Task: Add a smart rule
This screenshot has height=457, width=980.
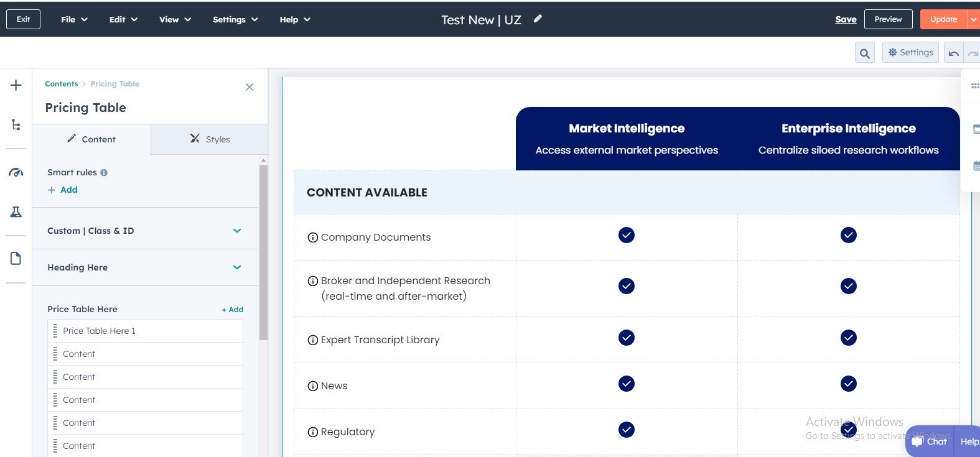Action: pyautogui.click(x=63, y=190)
